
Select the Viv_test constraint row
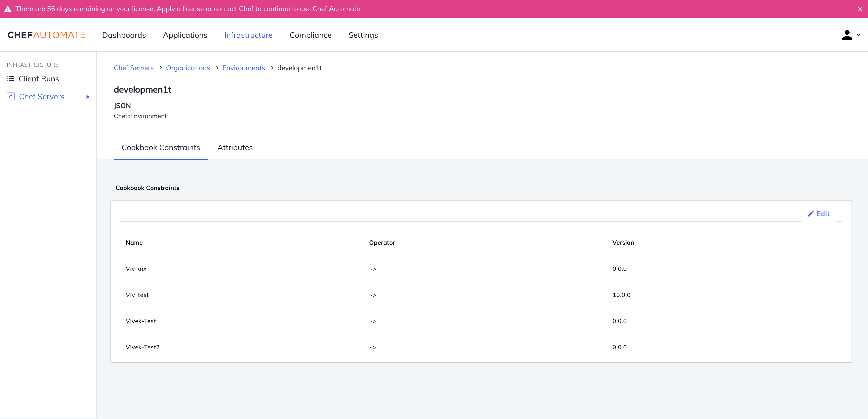pyautogui.click(x=137, y=295)
